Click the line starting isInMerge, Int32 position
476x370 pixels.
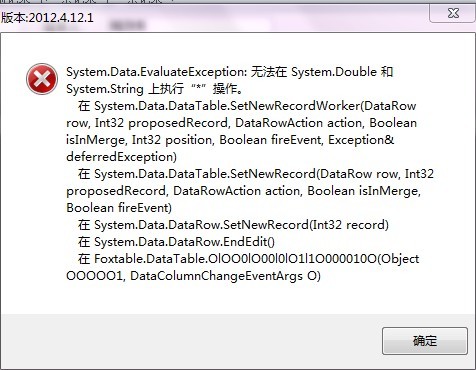[230, 140]
